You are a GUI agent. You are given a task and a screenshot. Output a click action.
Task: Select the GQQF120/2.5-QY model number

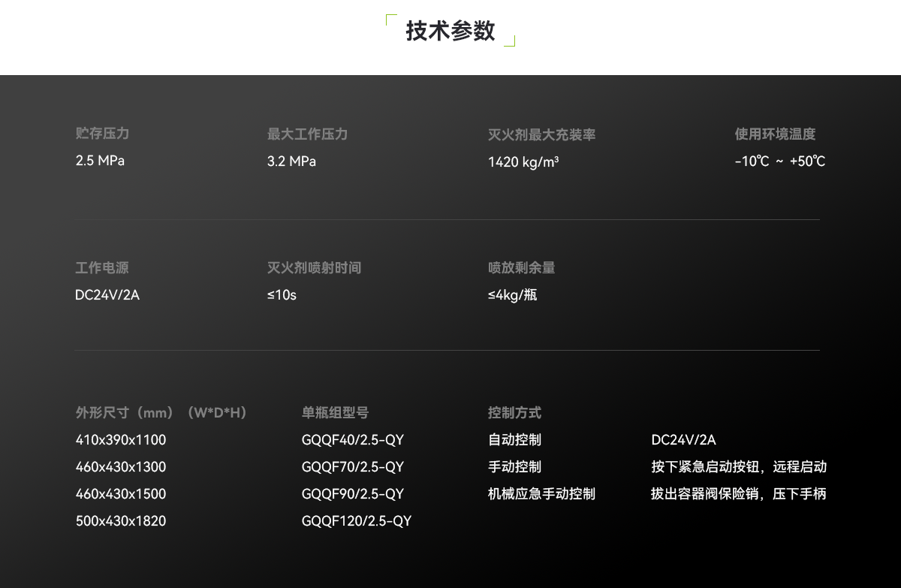(355, 520)
